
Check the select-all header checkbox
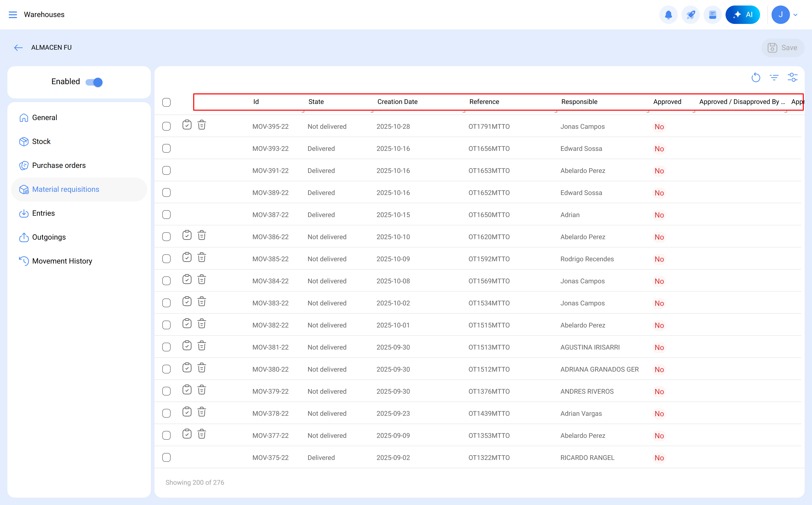[x=166, y=102]
